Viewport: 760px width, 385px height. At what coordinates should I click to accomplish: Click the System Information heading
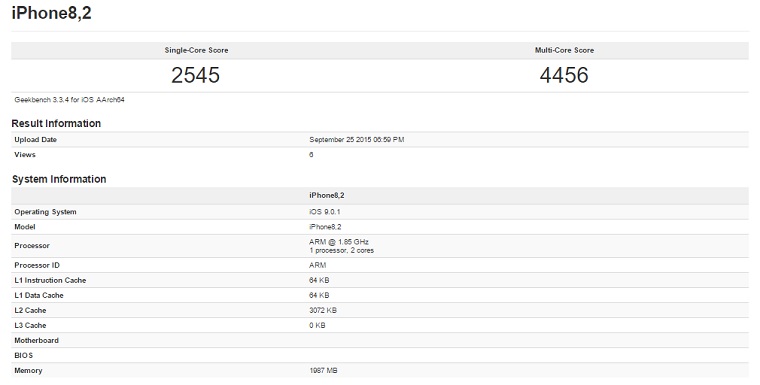59,179
